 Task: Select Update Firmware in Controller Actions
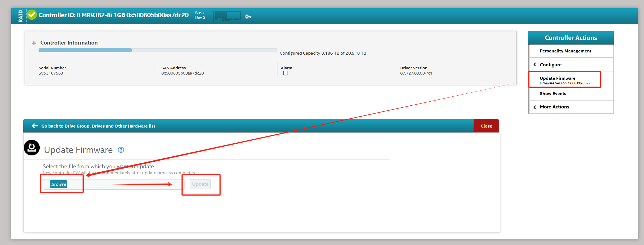click(558, 78)
